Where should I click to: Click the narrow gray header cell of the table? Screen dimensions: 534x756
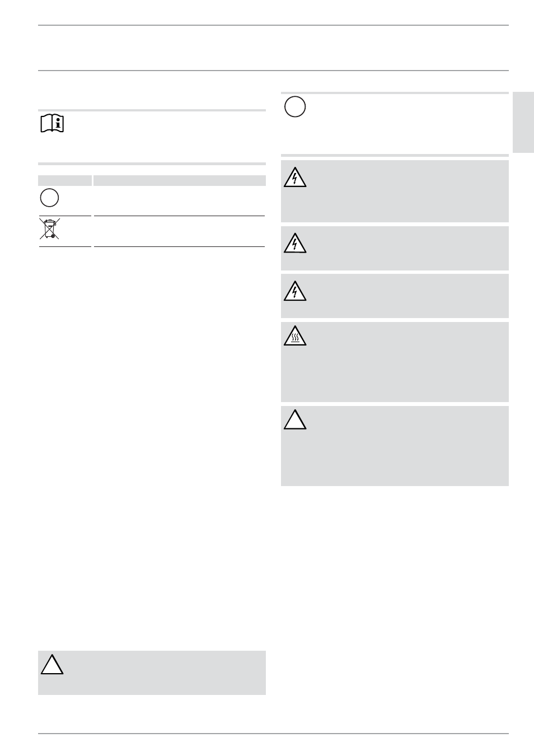(65, 180)
